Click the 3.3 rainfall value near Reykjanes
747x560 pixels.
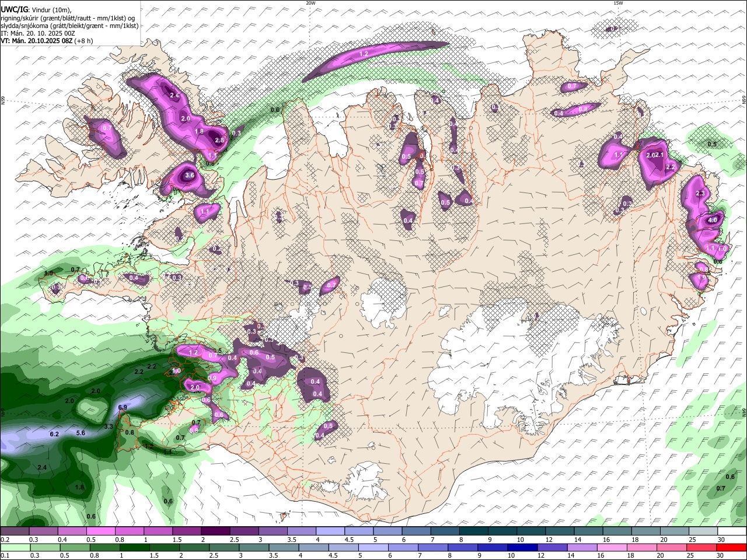109,427
